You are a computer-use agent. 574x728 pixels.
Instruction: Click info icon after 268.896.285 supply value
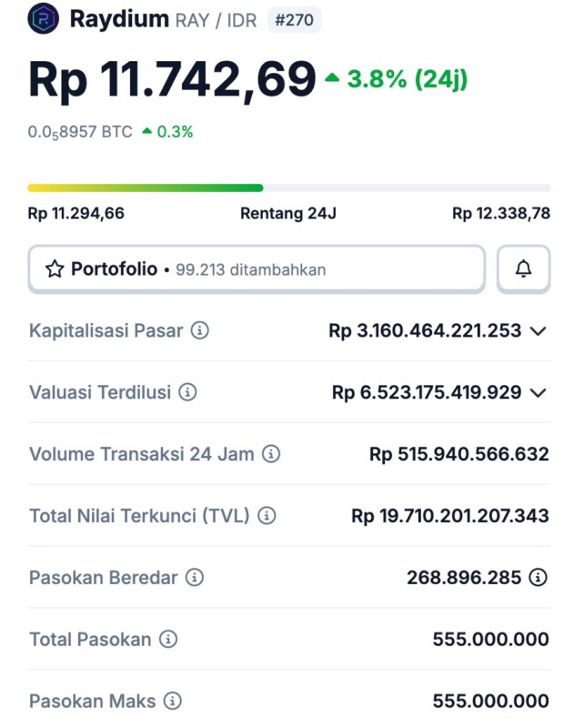pos(539,578)
